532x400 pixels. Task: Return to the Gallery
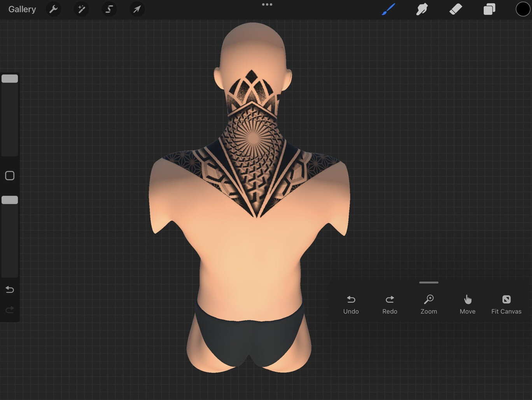point(22,9)
